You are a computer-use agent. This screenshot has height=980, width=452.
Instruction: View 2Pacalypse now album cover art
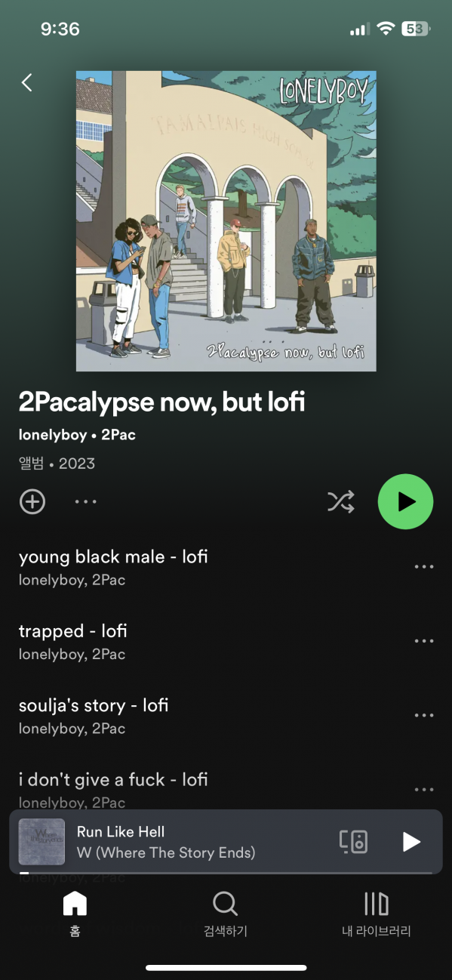(226, 221)
